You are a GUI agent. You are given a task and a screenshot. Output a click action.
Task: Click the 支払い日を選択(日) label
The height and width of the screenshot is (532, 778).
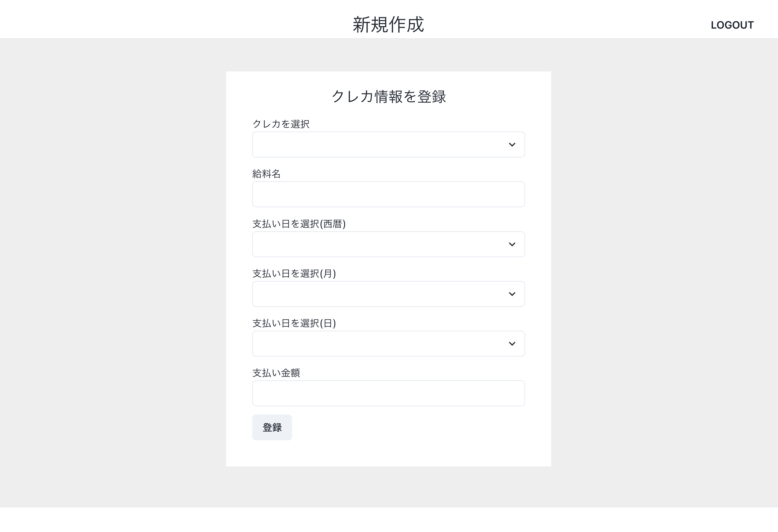pos(294,323)
